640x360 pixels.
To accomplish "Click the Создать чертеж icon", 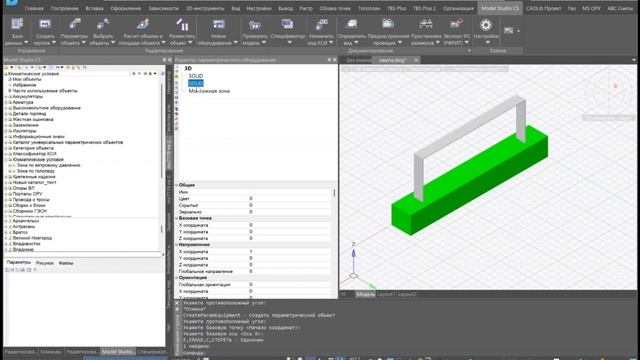I will pos(44,24).
